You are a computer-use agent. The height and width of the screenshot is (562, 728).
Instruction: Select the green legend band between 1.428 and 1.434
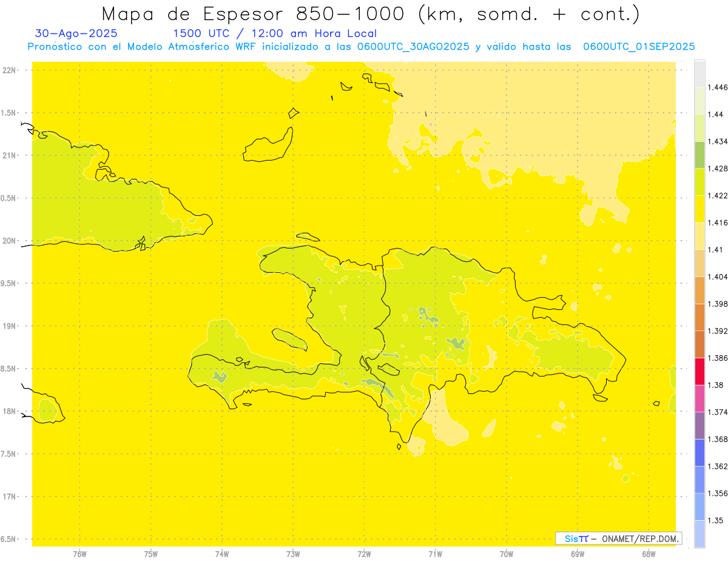699,155
